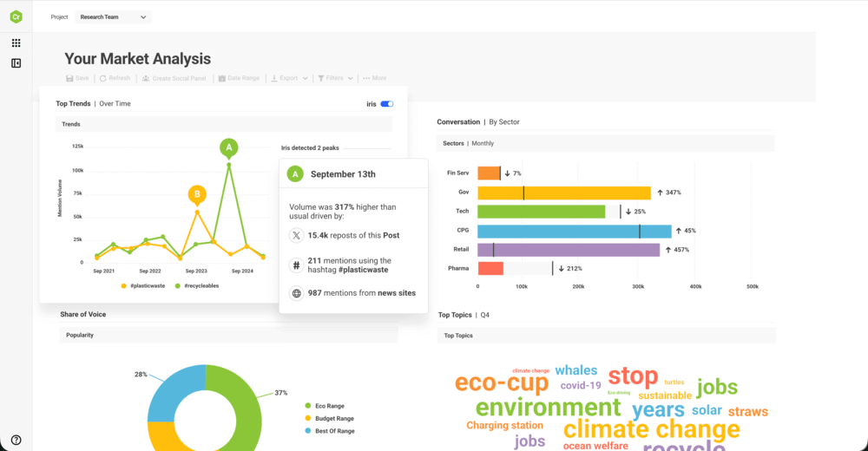Click the word years in cloud
The width and height of the screenshot is (868, 451).
pos(658,410)
